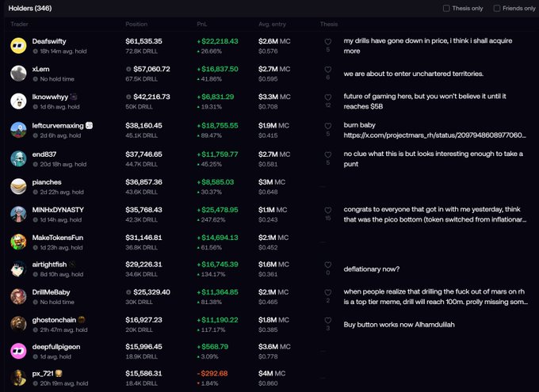This screenshot has height=392, width=539.
Task: Select PnL value +$25,478.95
Action: click(x=218, y=210)
